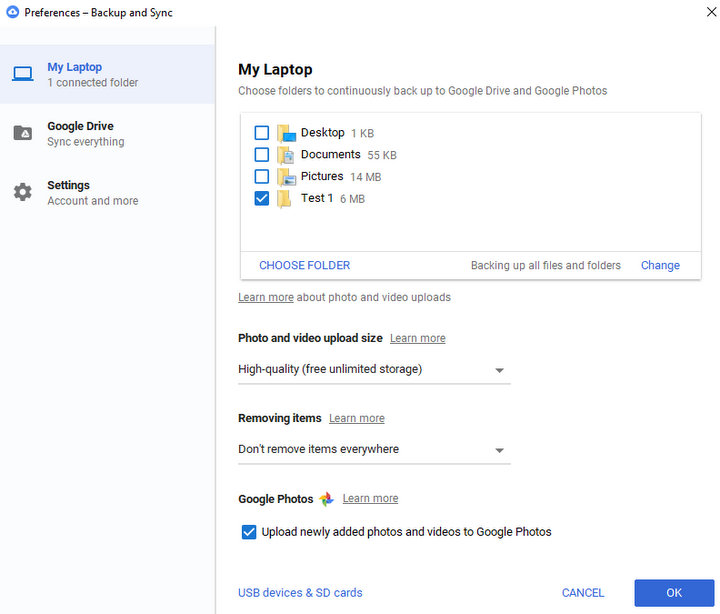The width and height of the screenshot is (720, 614).
Task: Click the '55 KB' size label
Action: (x=382, y=155)
